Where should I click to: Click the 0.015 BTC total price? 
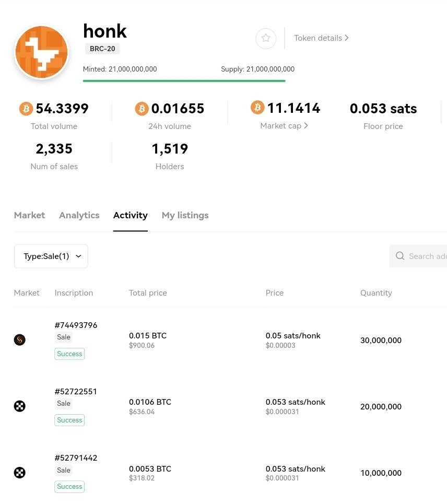148,336
